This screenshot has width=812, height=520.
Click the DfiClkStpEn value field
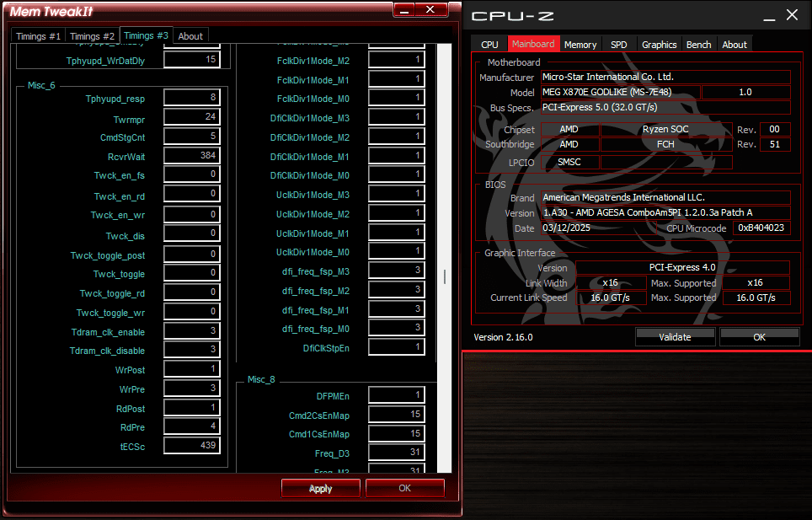[397, 347]
